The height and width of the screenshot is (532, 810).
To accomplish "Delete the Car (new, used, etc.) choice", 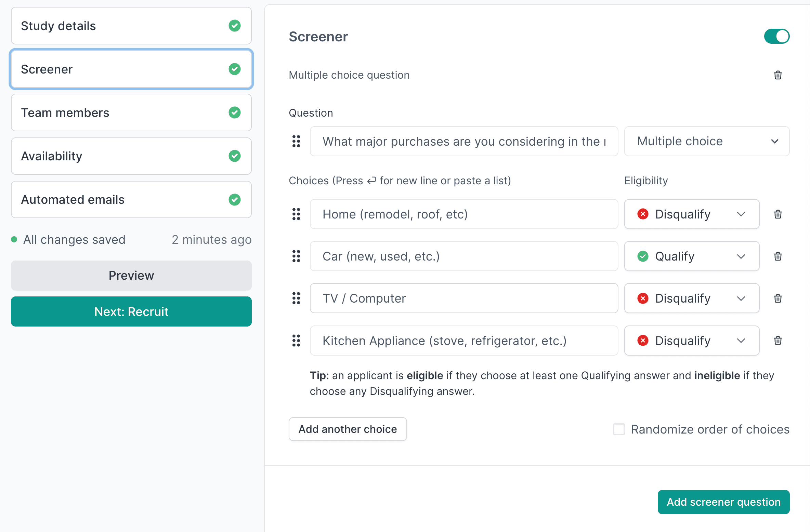I will [x=778, y=256].
